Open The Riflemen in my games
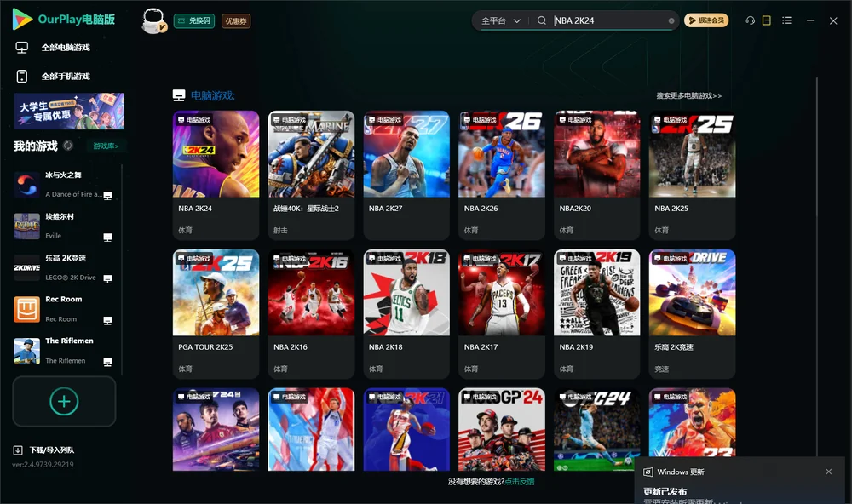 (x=63, y=351)
